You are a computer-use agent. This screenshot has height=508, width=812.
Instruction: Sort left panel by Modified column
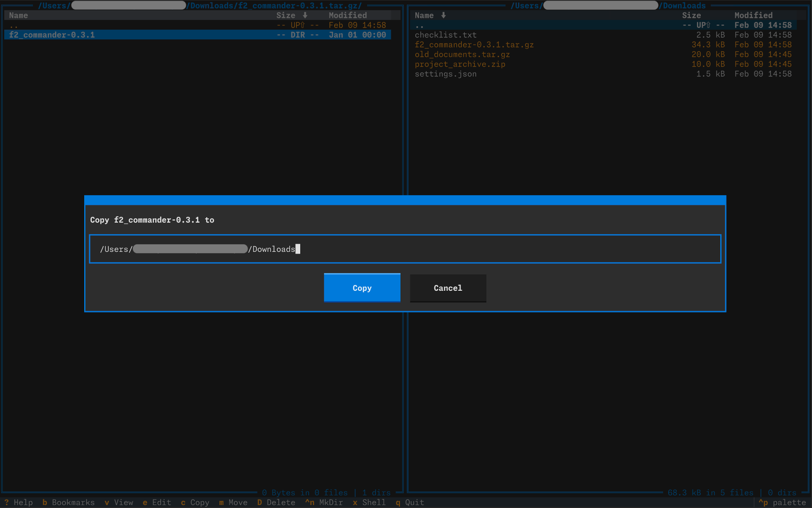[348, 15]
